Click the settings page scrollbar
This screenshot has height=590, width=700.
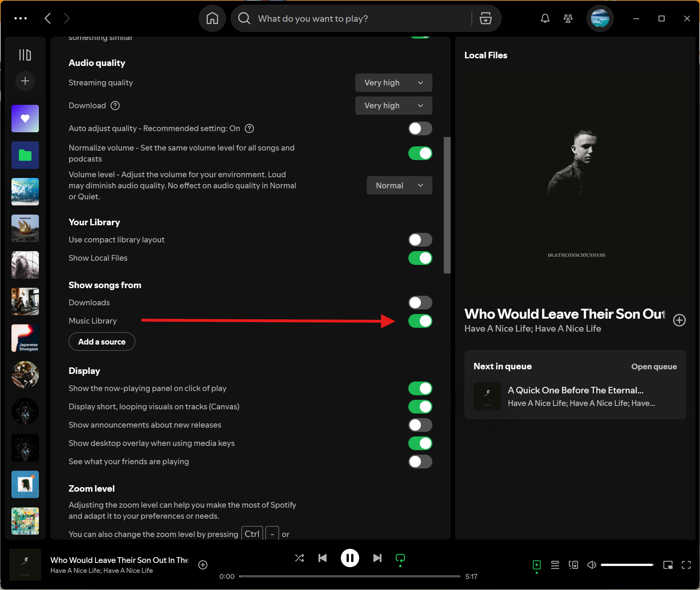click(x=447, y=205)
